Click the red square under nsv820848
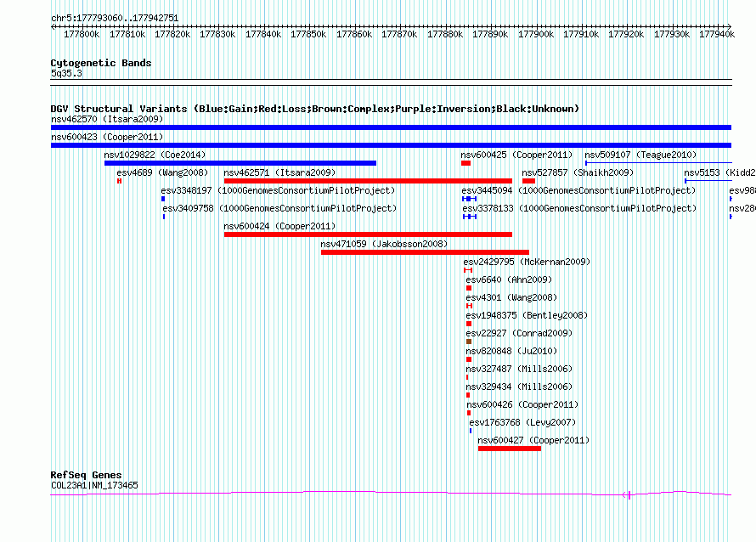Screen dimensions: 756x542 pyautogui.click(x=469, y=359)
